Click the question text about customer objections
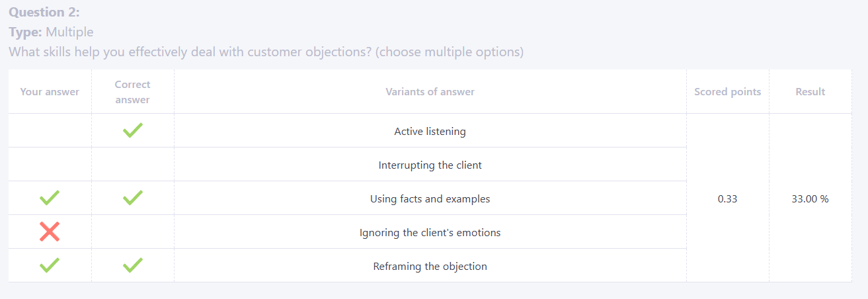Viewport: 868px width, 299px height. [266, 52]
